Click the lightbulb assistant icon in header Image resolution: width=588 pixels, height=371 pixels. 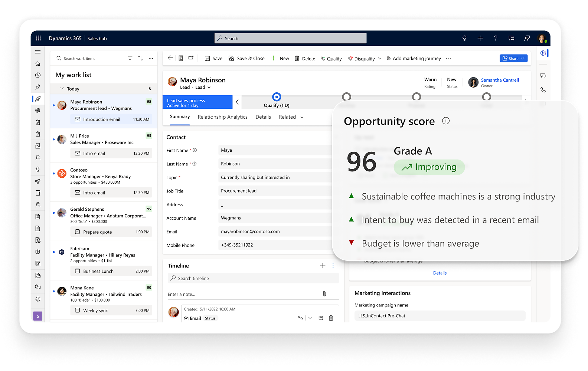coord(464,38)
